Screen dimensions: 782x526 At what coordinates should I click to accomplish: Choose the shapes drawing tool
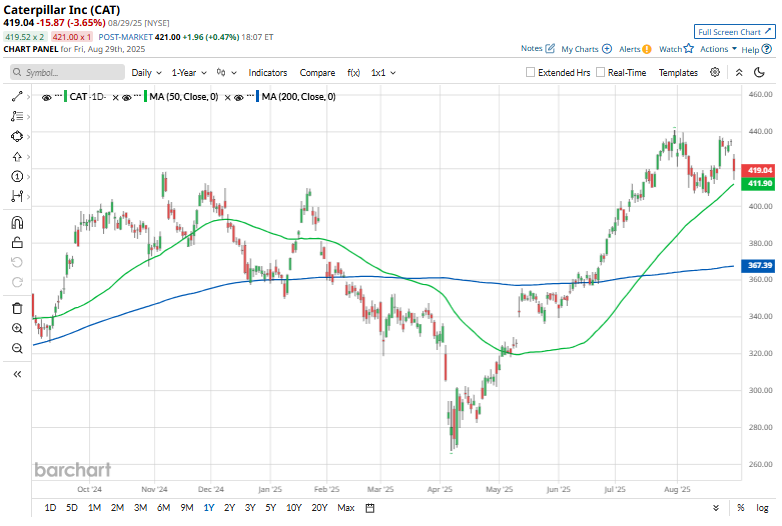tap(17, 136)
